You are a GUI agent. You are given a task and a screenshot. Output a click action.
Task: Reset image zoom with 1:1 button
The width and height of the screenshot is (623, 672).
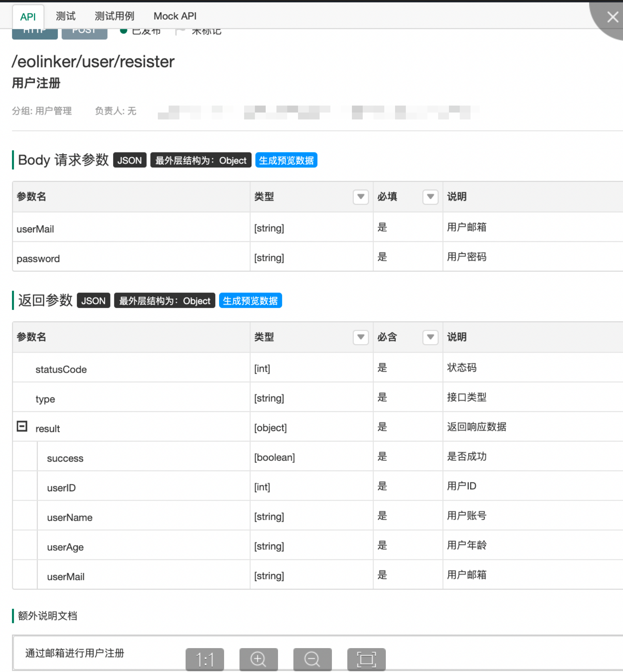click(205, 659)
